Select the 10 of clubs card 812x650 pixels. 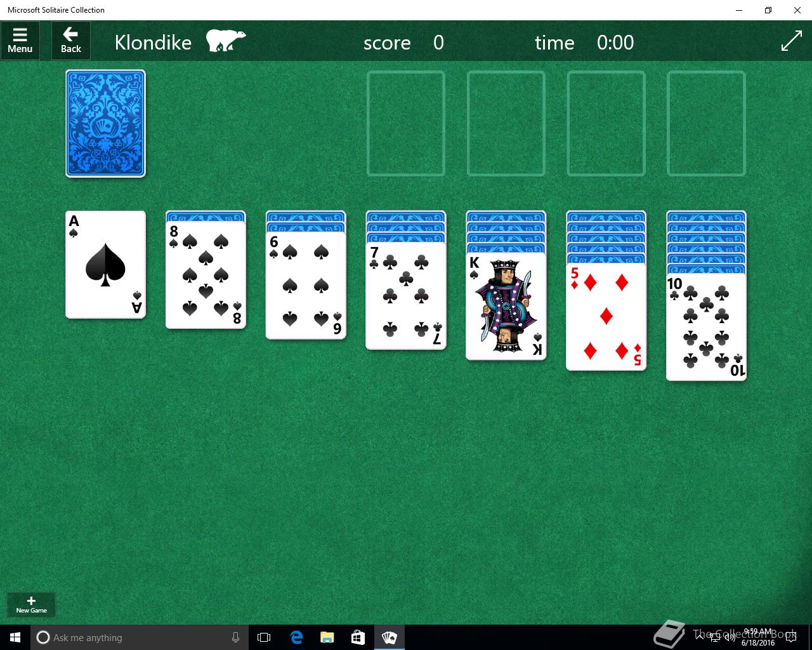707,327
